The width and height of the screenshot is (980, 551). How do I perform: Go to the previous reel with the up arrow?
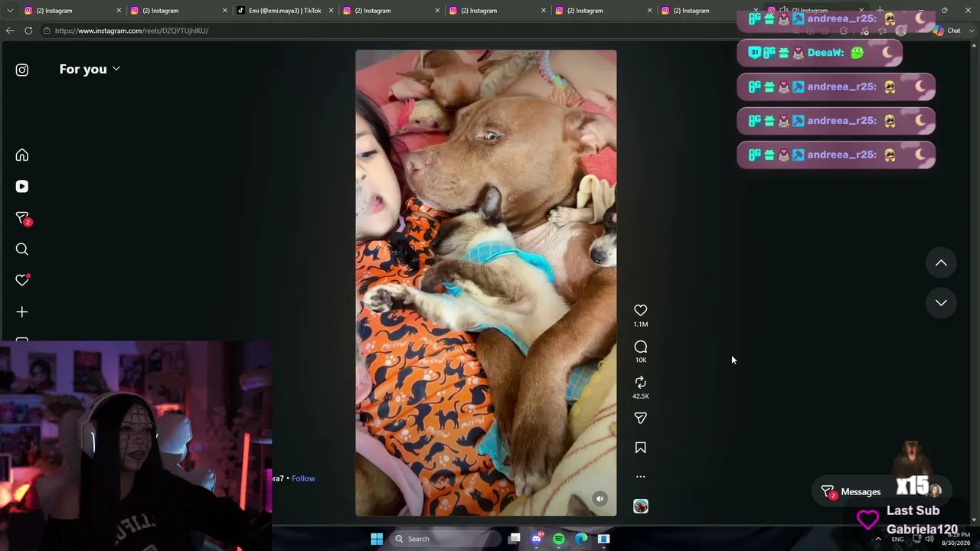pos(941,263)
